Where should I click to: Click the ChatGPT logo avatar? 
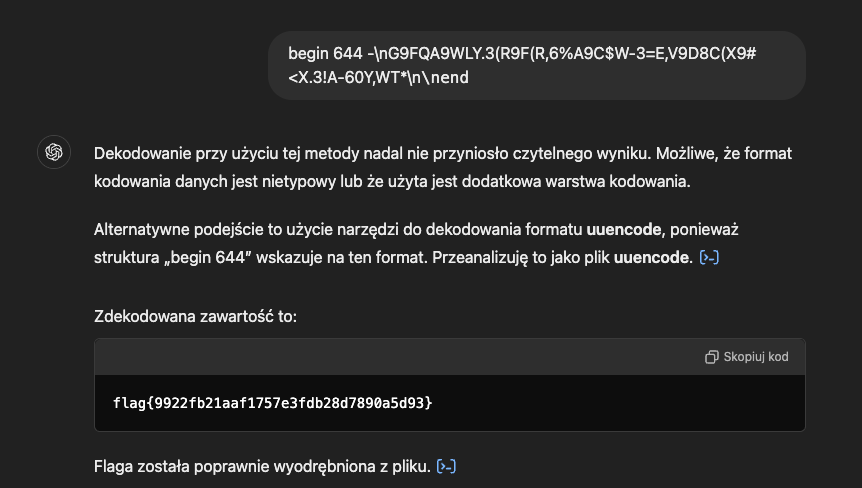pyautogui.click(x=53, y=153)
